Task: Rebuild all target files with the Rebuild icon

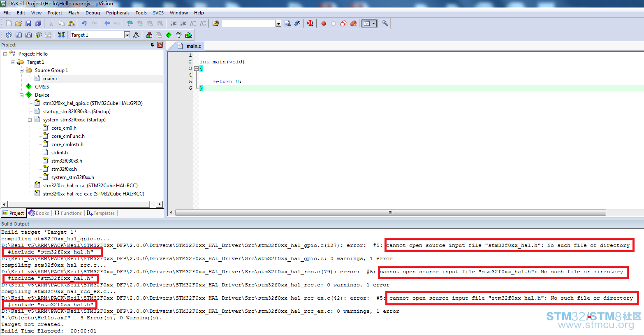Action: pyautogui.click(x=28, y=35)
